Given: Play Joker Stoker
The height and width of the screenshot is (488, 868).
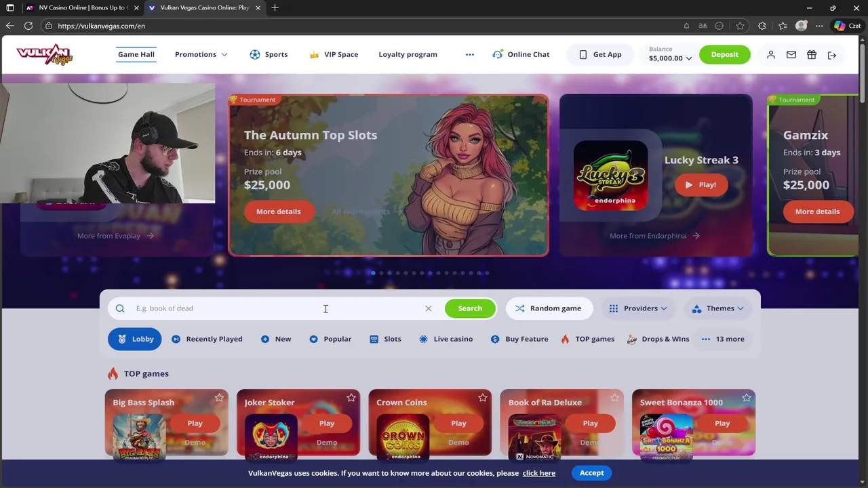Looking at the screenshot, I should click(x=327, y=423).
